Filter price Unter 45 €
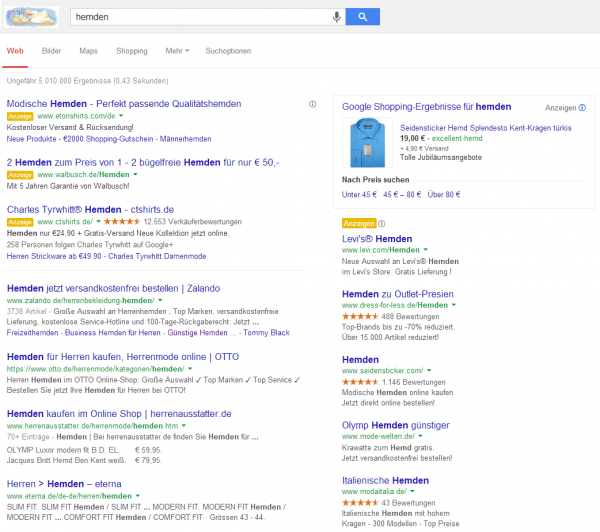The height and width of the screenshot is (532, 600). click(359, 194)
